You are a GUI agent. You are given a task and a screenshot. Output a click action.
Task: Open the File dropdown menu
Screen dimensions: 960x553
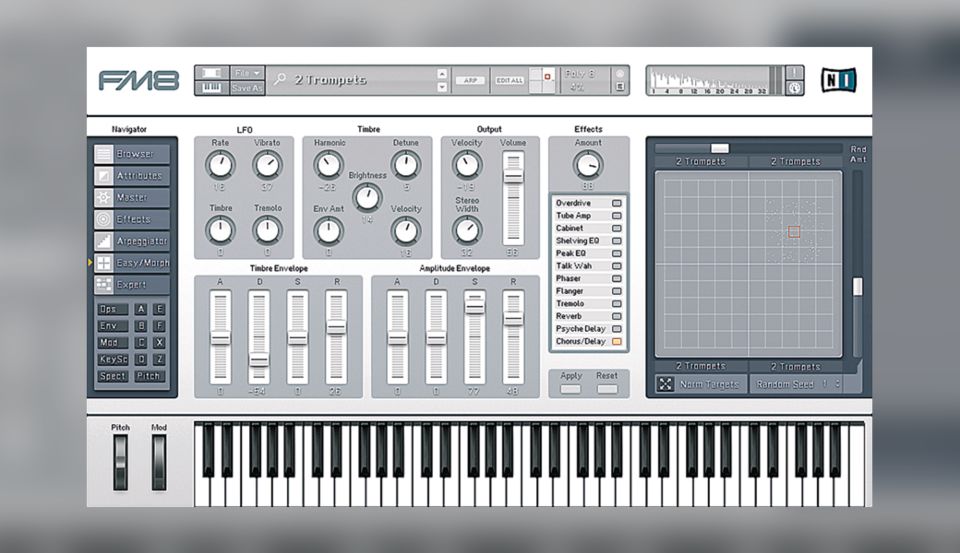click(246, 73)
